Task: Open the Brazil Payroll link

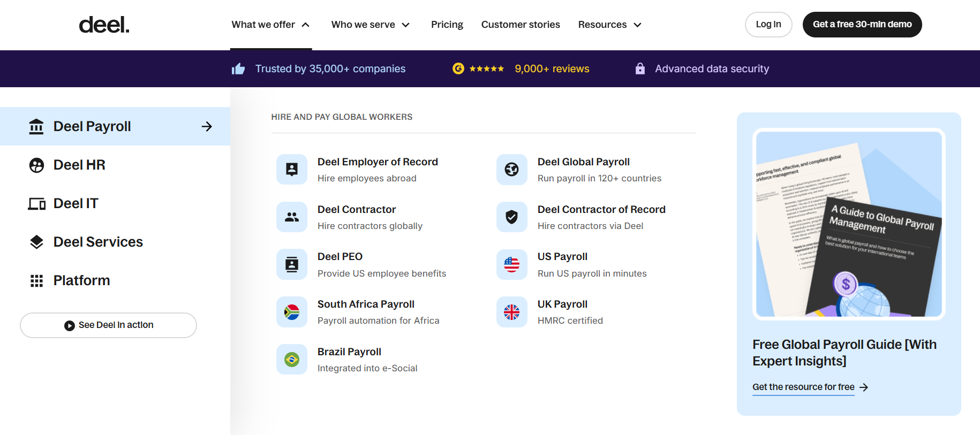Action: 349,352
